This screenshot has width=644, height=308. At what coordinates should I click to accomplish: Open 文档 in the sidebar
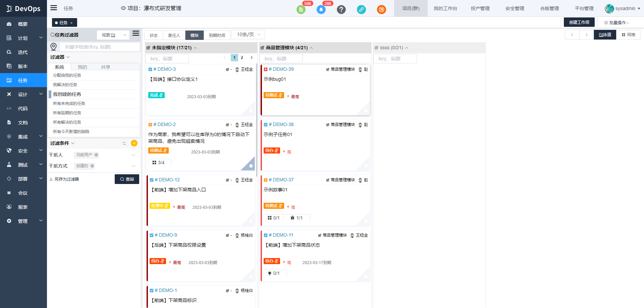(23, 123)
